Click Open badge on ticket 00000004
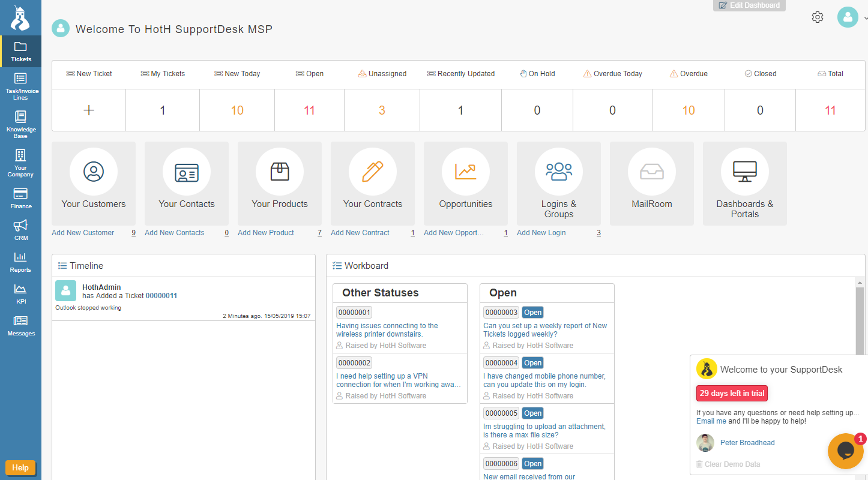This screenshot has height=480, width=868. (x=532, y=363)
